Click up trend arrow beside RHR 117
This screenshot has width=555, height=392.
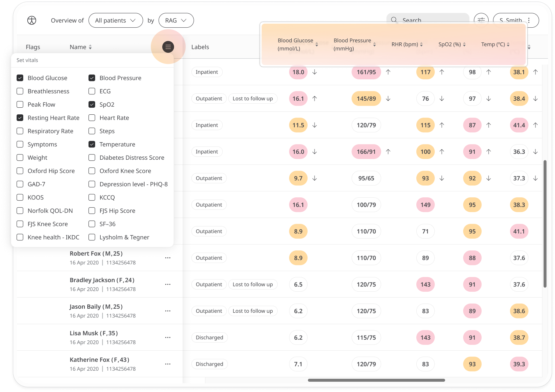(x=442, y=72)
